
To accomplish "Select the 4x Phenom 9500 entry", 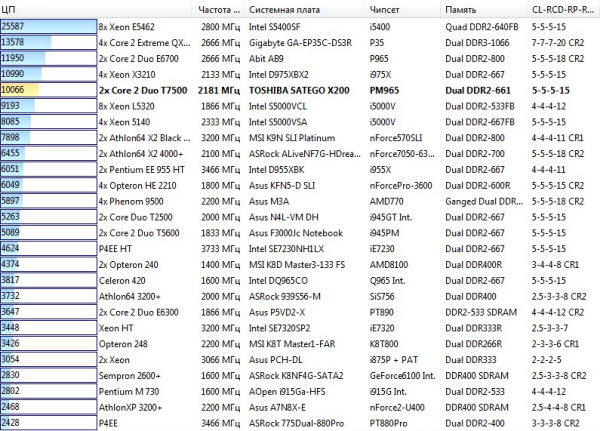I will 131,201.
